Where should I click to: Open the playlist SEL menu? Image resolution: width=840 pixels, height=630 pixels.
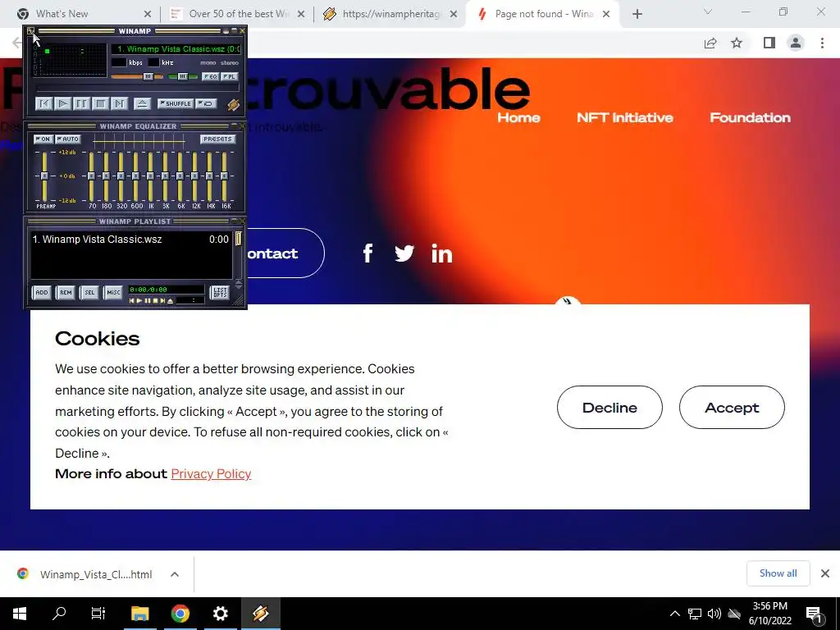89,293
